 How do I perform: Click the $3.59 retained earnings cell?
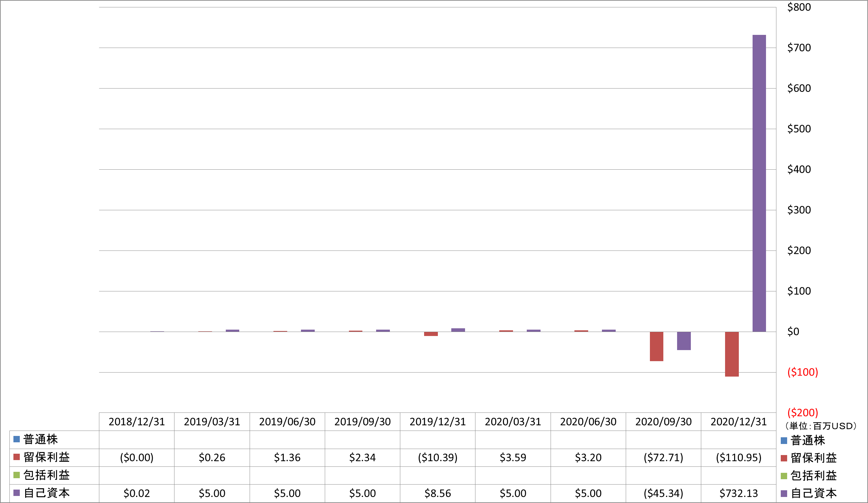(513, 457)
